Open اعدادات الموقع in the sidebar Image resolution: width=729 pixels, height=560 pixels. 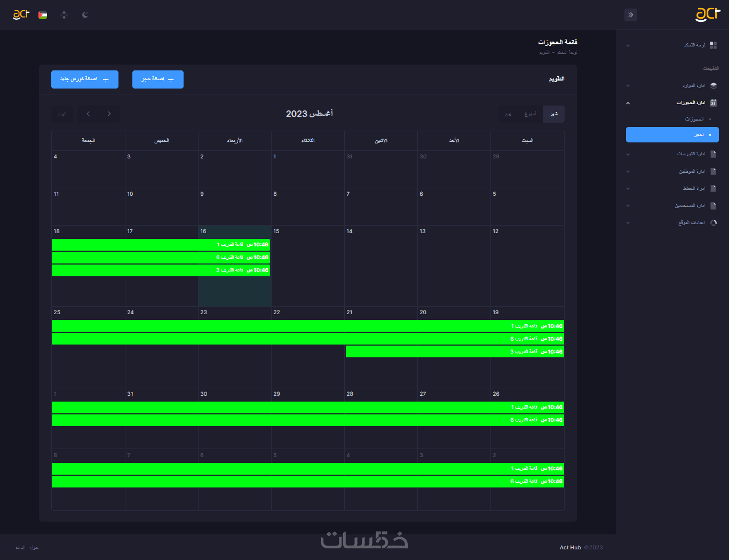tap(672, 222)
